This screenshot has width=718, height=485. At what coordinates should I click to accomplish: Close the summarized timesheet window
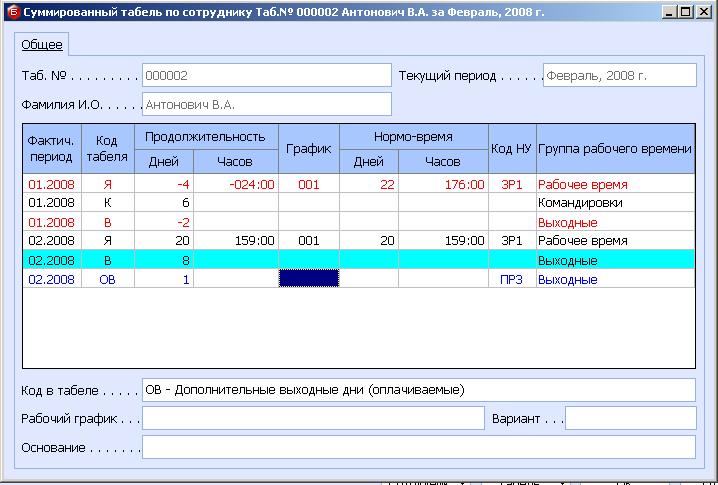702,12
